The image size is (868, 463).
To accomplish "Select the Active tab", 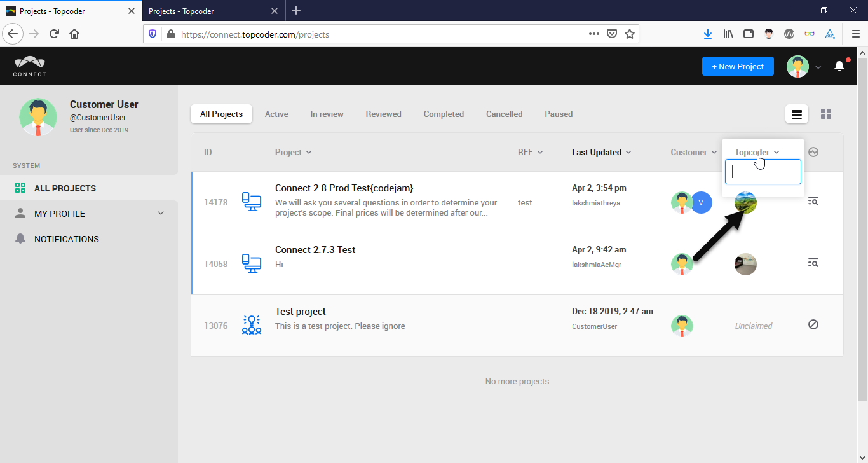I will tap(276, 114).
